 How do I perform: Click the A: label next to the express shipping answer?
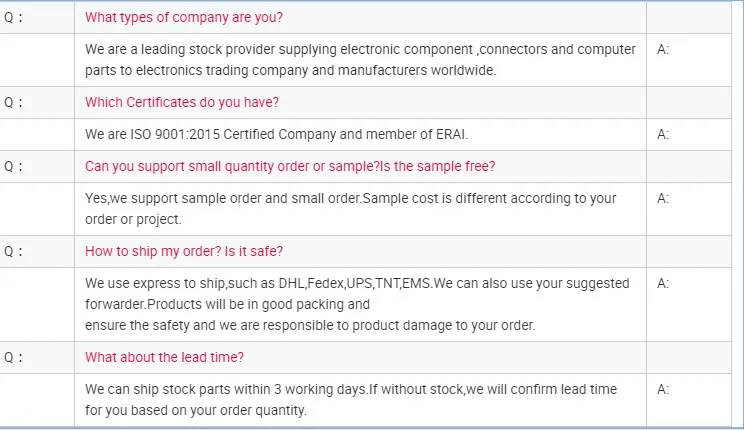click(663, 283)
